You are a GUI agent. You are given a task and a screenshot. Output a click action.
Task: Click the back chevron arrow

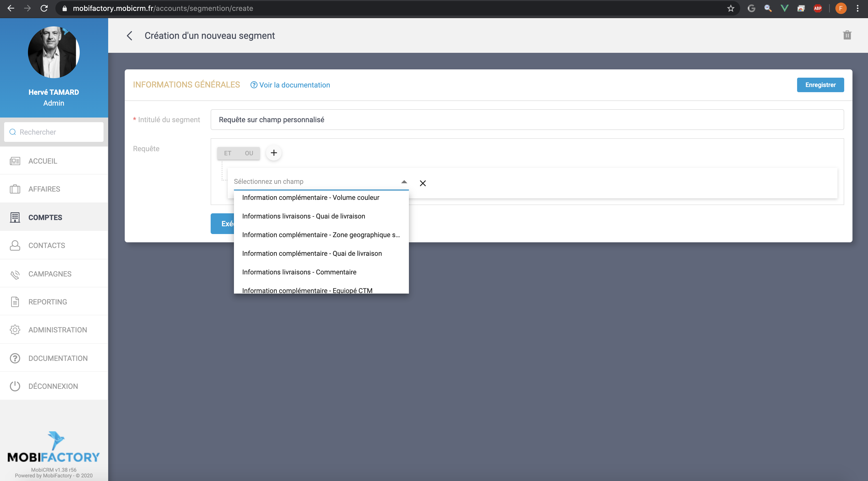click(x=130, y=36)
